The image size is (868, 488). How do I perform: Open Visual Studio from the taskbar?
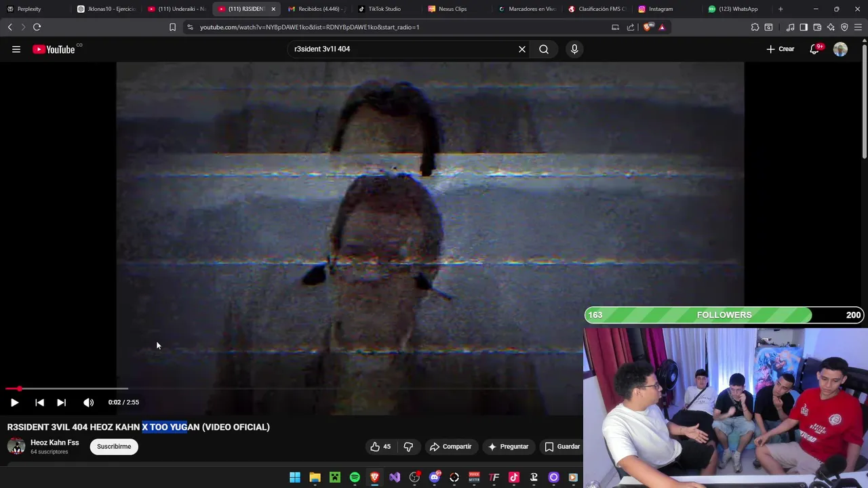(395, 477)
